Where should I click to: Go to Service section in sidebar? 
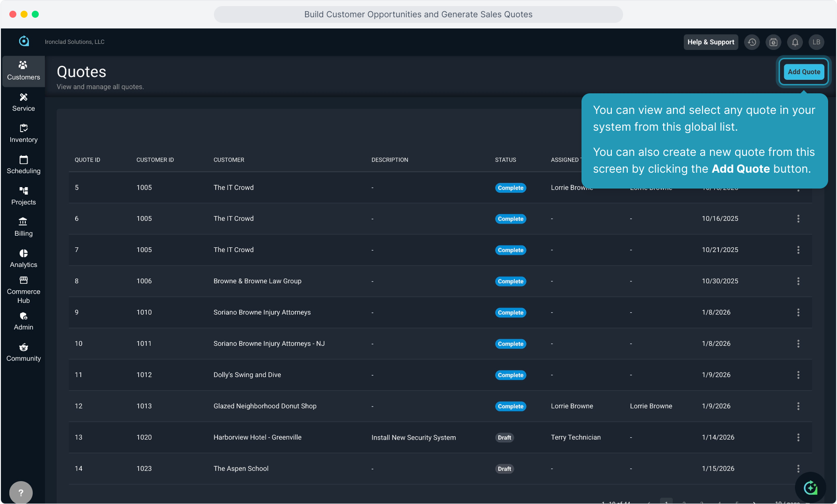pyautogui.click(x=23, y=102)
